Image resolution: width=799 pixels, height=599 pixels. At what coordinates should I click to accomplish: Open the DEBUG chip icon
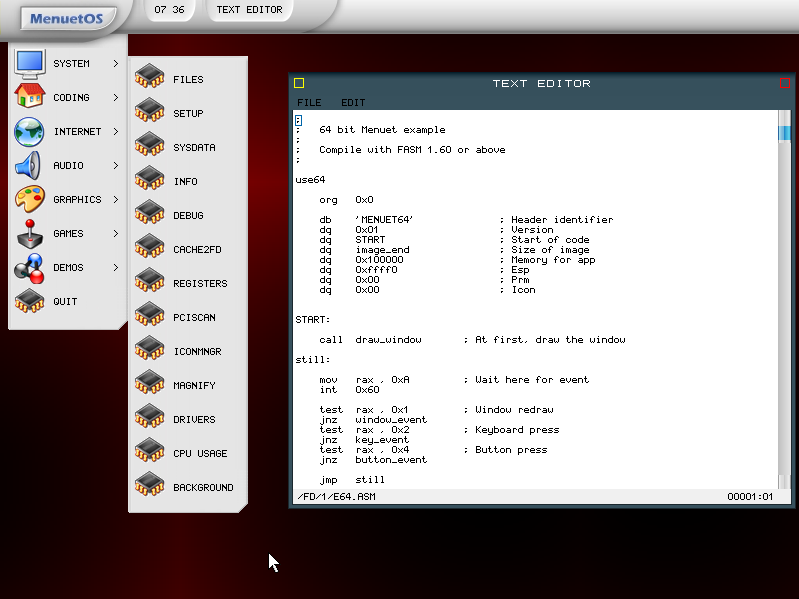point(149,215)
